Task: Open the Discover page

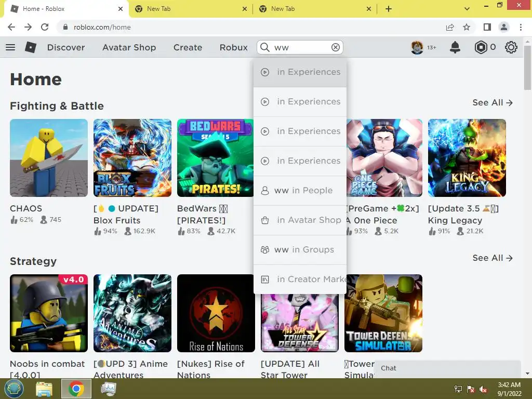Action: point(66,47)
